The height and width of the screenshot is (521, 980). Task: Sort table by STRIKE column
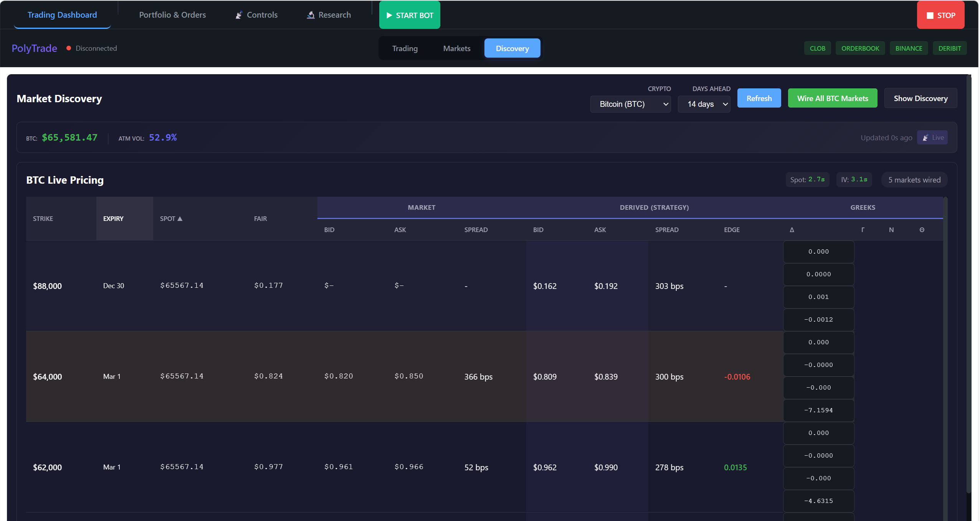click(61, 219)
